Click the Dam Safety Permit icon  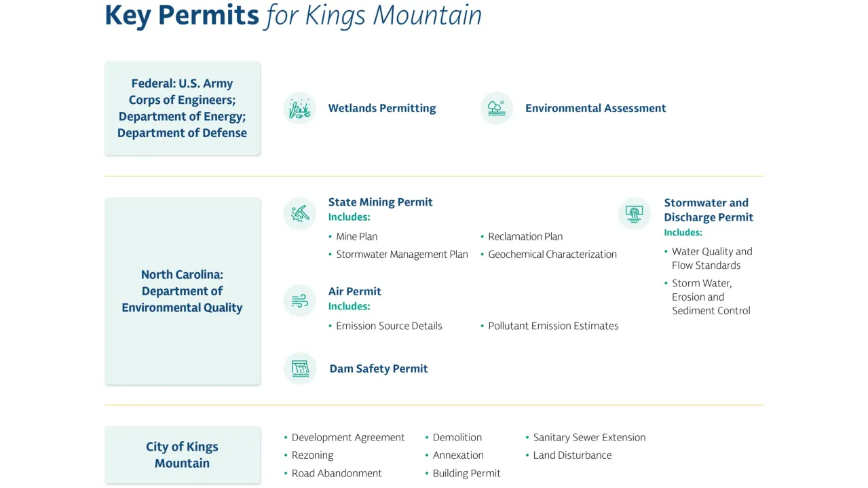pyautogui.click(x=299, y=369)
